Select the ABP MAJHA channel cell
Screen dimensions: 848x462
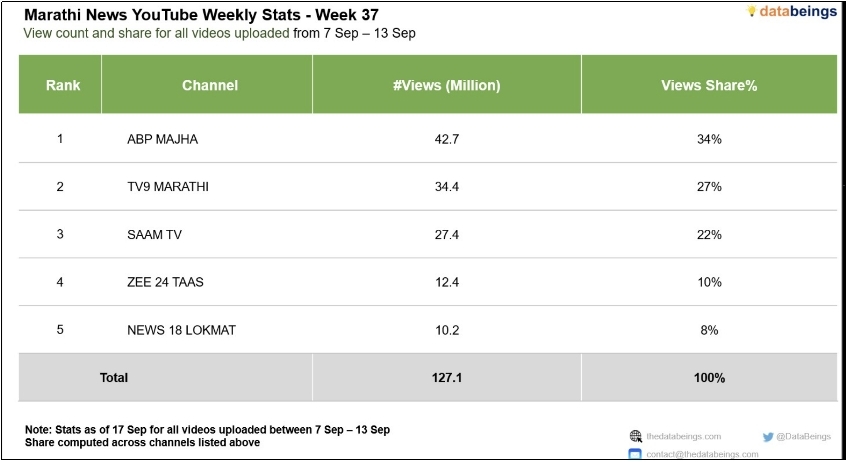162,139
